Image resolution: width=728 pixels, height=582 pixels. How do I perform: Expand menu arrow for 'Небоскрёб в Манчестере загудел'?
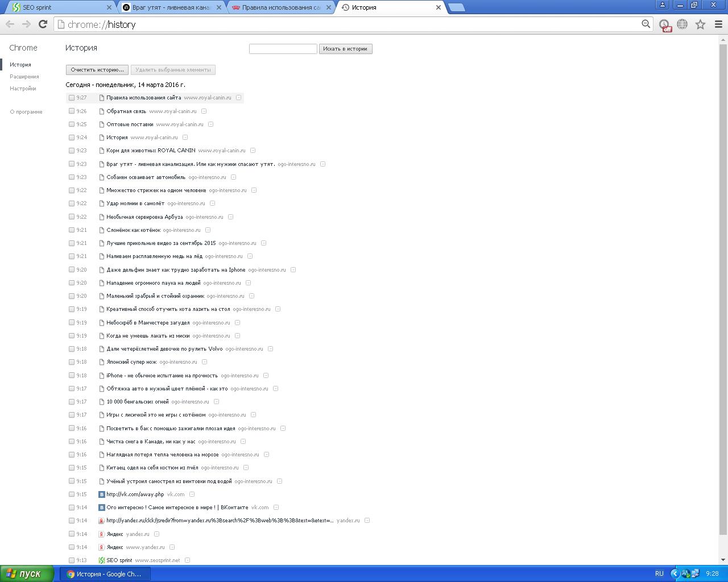click(x=237, y=323)
